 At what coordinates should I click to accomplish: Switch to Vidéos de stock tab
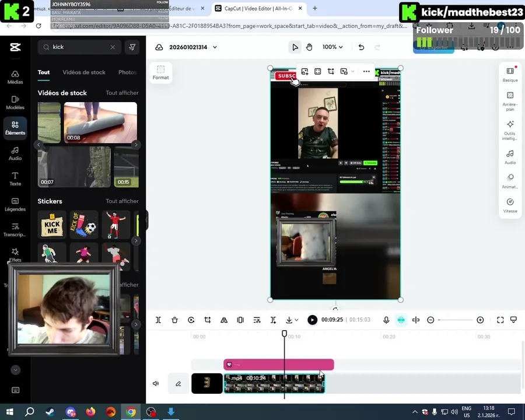coord(84,72)
